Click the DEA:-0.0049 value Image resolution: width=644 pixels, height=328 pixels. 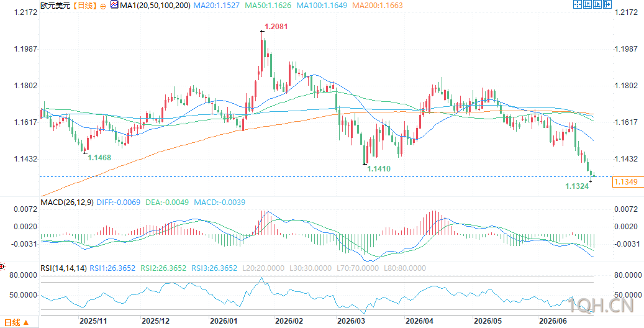point(167,203)
